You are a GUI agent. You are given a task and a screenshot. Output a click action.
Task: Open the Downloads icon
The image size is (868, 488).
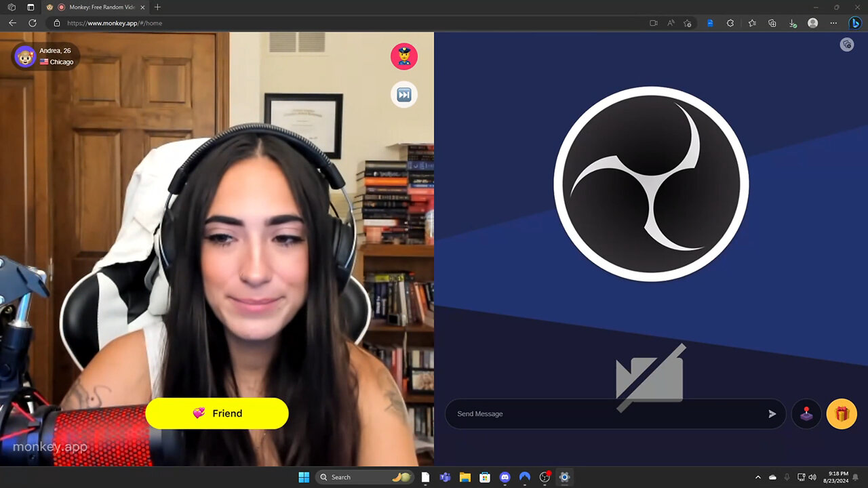pos(793,23)
